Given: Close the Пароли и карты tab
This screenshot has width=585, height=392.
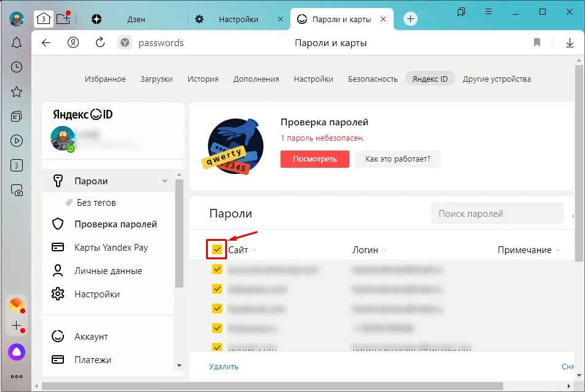Looking at the screenshot, I should coord(383,19).
